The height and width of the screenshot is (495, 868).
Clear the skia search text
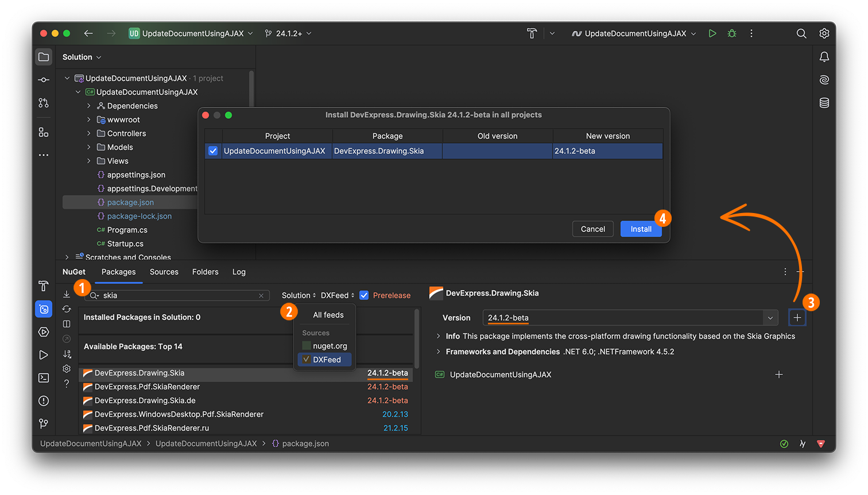(x=261, y=295)
